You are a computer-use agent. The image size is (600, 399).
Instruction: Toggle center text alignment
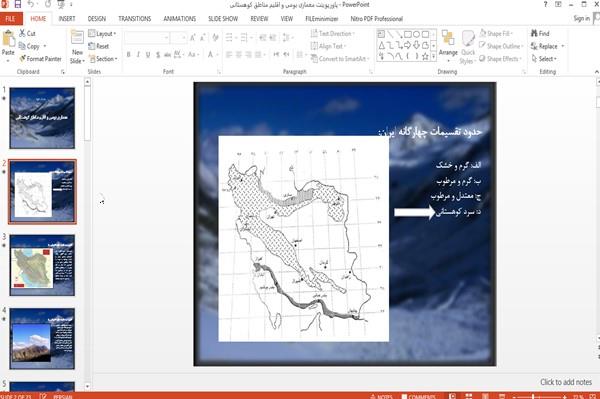pos(238,55)
